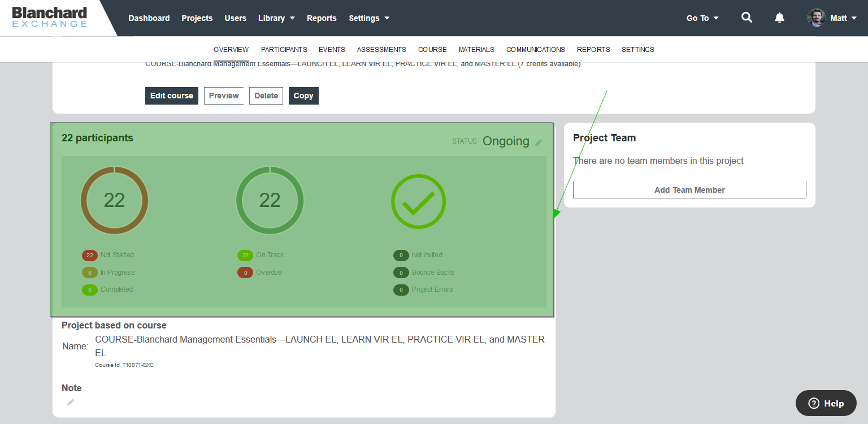Click the Copy button
Screen dimensions: 868x424
coord(303,96)
